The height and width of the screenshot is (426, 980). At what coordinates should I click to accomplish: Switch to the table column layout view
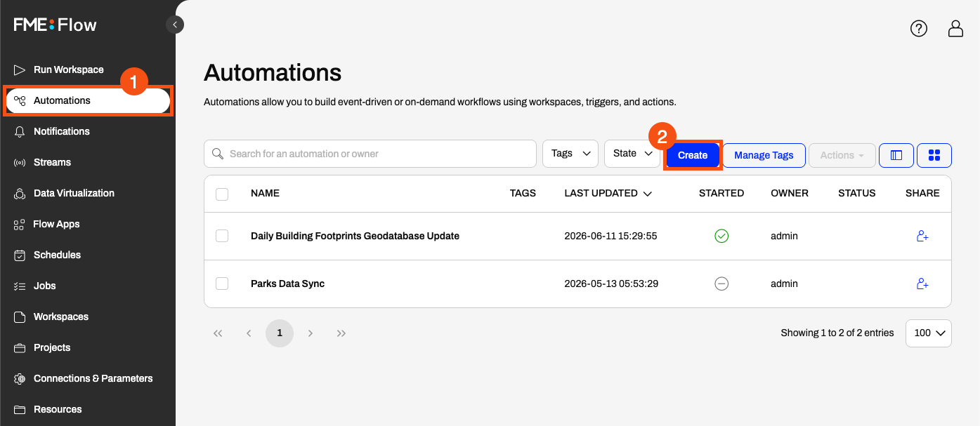point(896,155)
